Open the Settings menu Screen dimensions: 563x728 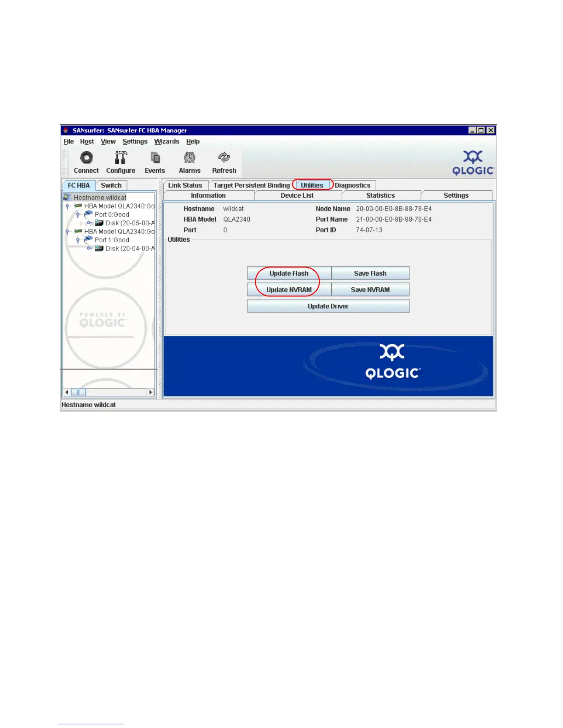pyautogui.click(x=135, y=142)
